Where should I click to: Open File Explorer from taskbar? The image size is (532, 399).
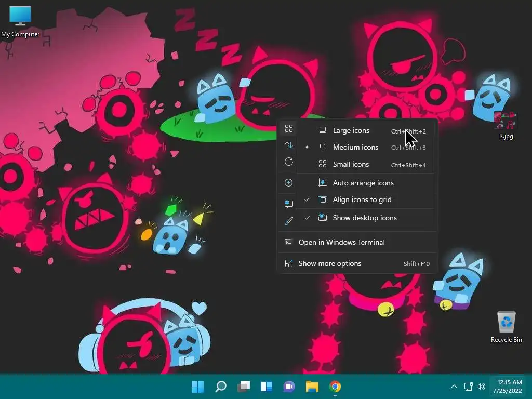pyautogui.click(x=312, y=387)
